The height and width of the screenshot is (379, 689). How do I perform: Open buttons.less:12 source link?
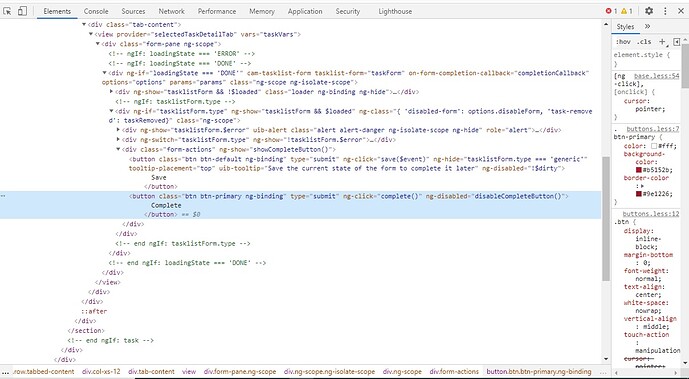(x=650, y=214)
